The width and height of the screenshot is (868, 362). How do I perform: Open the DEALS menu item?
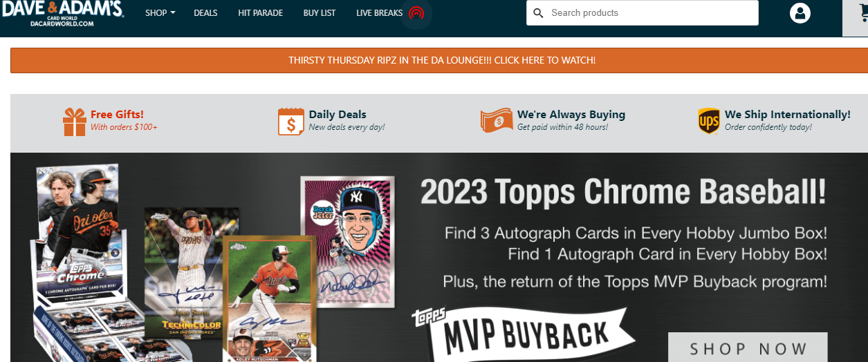pos(205,13)
